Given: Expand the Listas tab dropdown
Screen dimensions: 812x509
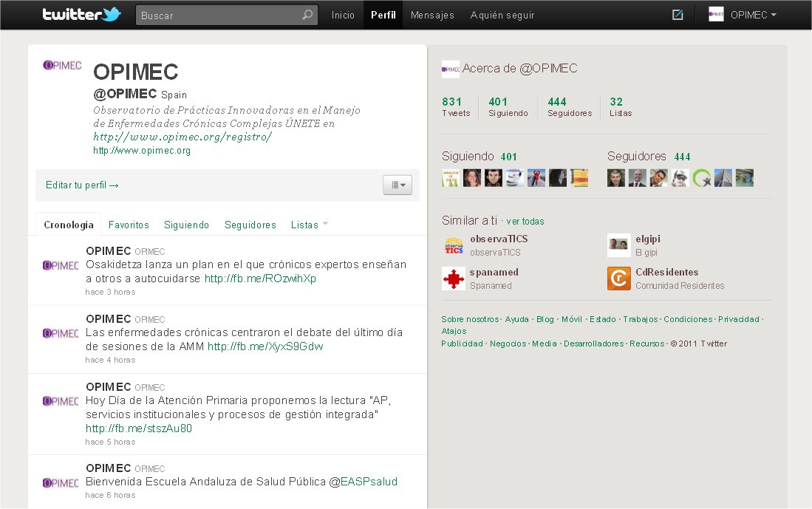Looking at the screenshot, I should (325, 224).
